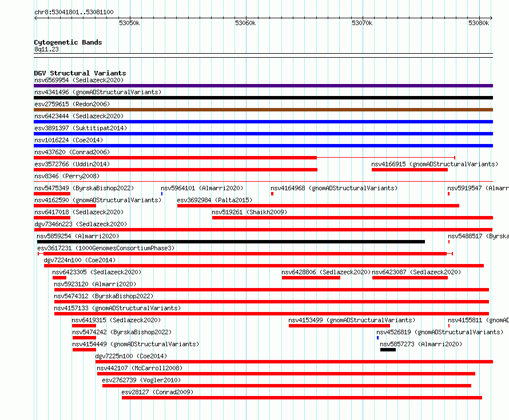Click nsv5475349 (ByrskaBishop2022) label

tap(84, 188)
